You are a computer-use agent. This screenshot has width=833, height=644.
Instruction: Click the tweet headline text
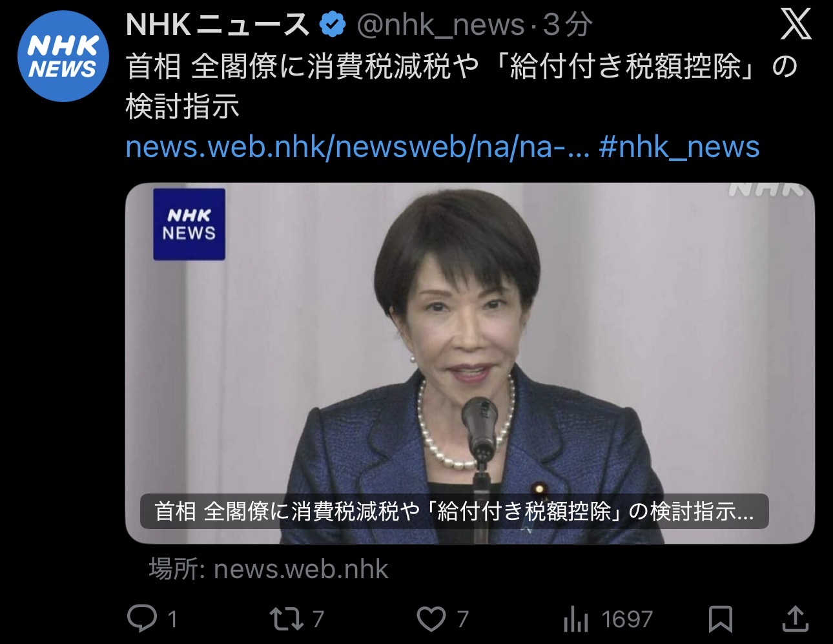(462, 86)
